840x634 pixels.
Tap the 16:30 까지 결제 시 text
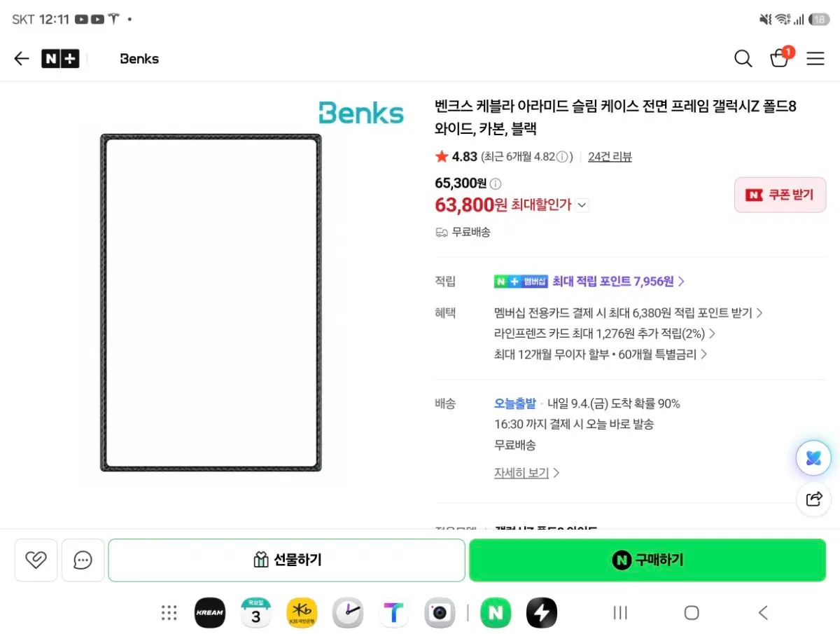point(574,424)
